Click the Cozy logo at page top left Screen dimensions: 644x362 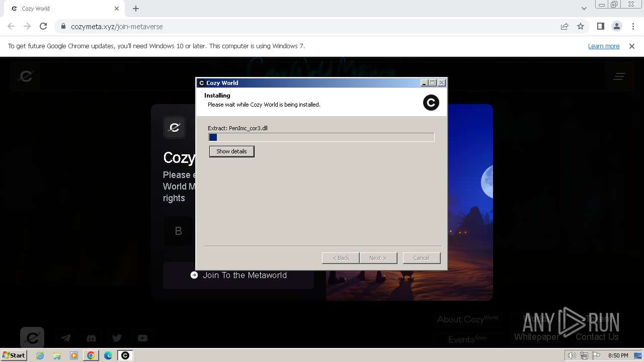click(26, 76)
